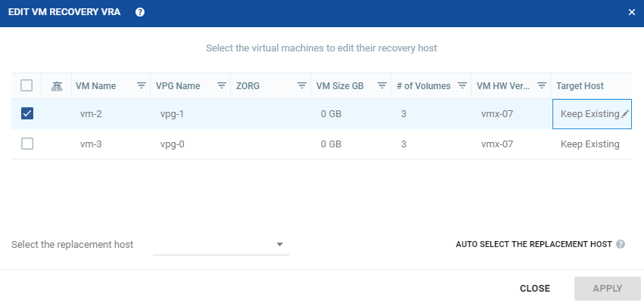Viewport: 644px width, 303px height.
Task: Open the VM HW Version filter icon
Action: click(x=542, y=85)
